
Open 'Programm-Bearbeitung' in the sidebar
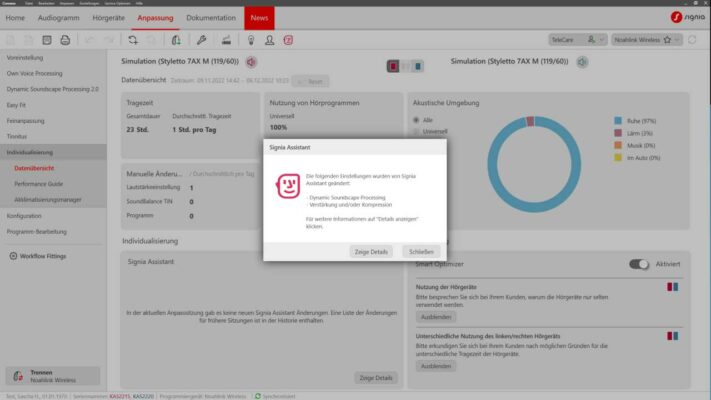36,232
